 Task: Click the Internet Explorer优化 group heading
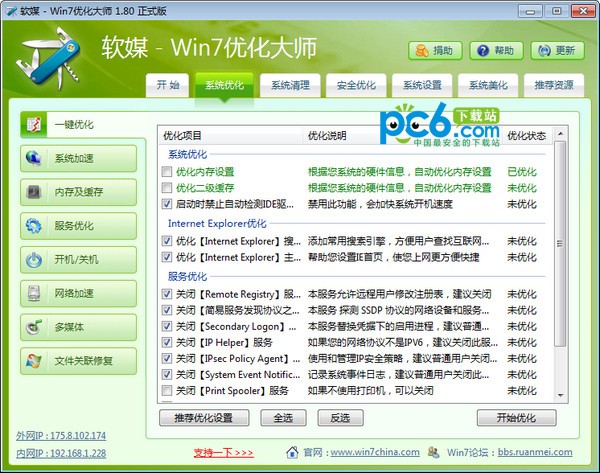pos(217,223)
